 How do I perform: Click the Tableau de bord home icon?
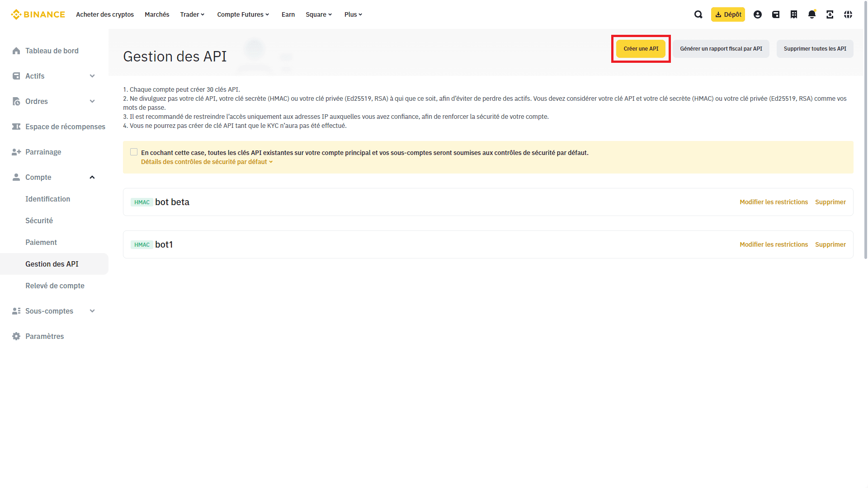click(x=16, y=51)
